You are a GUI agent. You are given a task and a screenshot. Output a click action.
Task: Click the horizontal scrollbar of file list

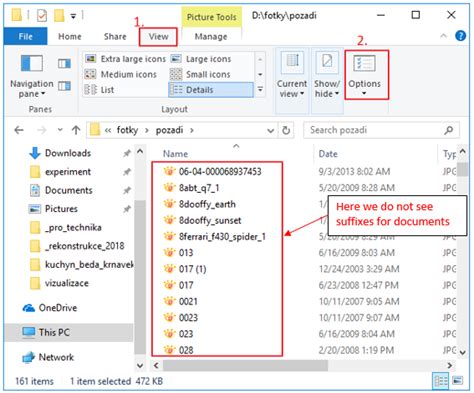point(245,365)
